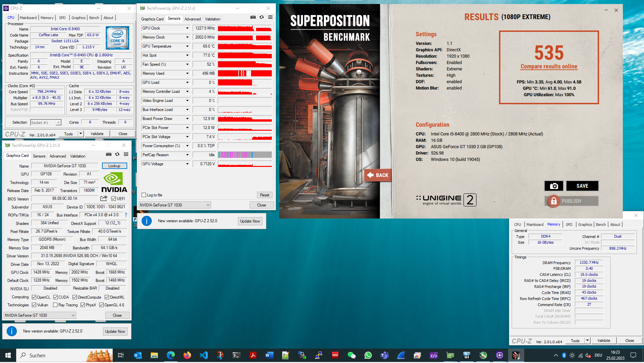Save the Superposition benchmark result
This screenshot has width=644, height=363.
tap(582, 186)
